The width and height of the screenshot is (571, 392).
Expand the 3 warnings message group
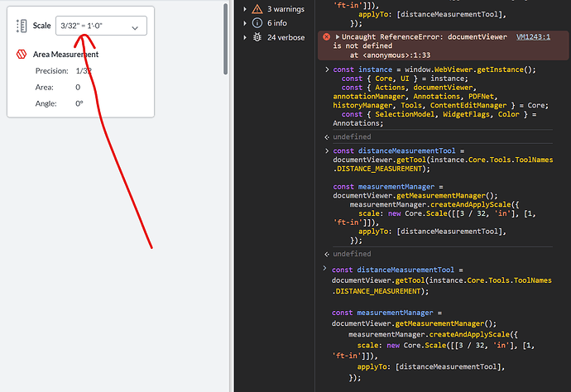245,8
